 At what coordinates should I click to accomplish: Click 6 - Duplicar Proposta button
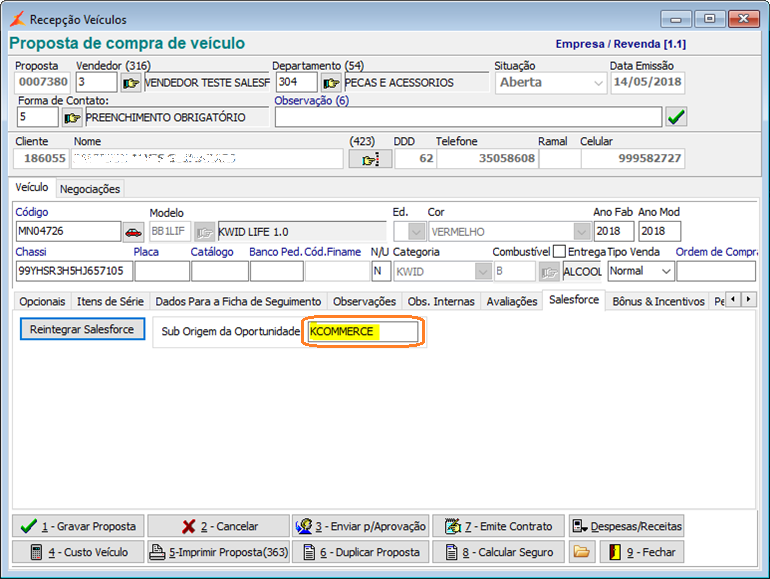pyautogui.click(x=361, y=552)
